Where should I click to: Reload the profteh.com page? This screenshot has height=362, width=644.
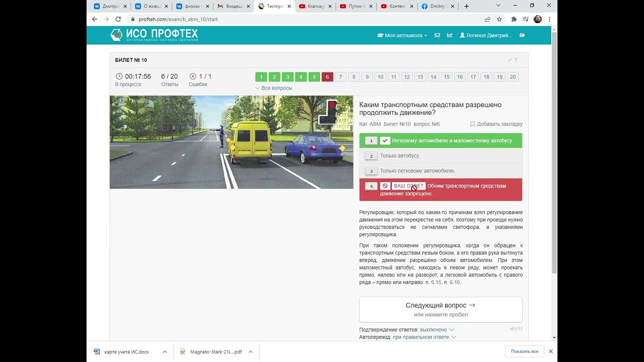[118, 19]
